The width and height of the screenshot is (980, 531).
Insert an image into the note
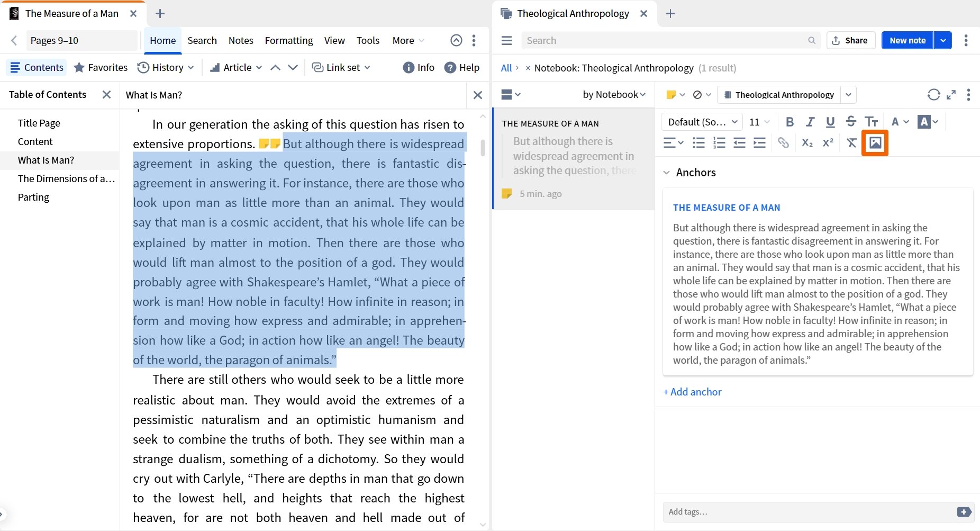[x=875, y=142]
